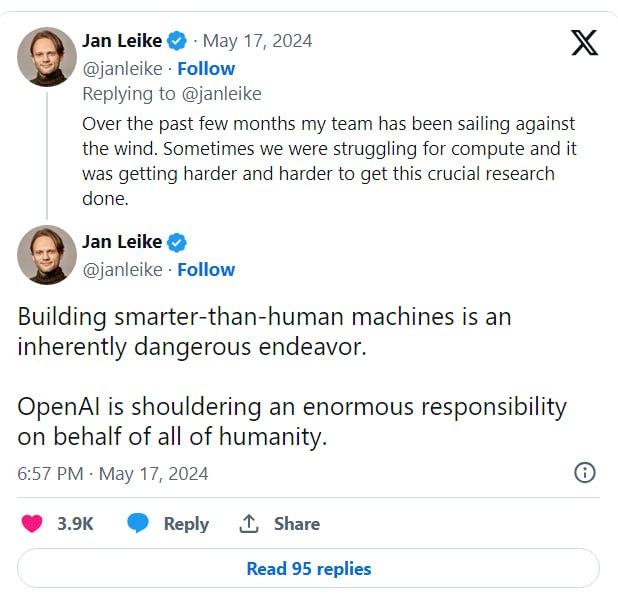Open Jan Leike's avatar in main tweet
Screen dimensions: 618x599
47,255
